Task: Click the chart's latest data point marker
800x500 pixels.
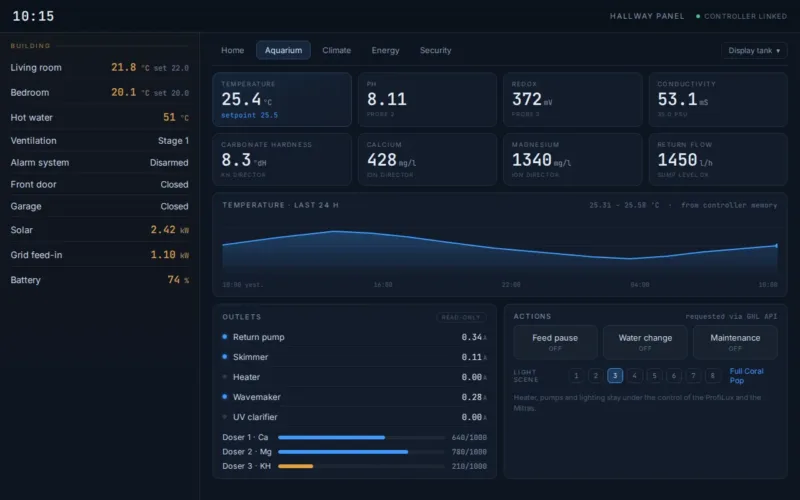Action: (x=777, y=245)
